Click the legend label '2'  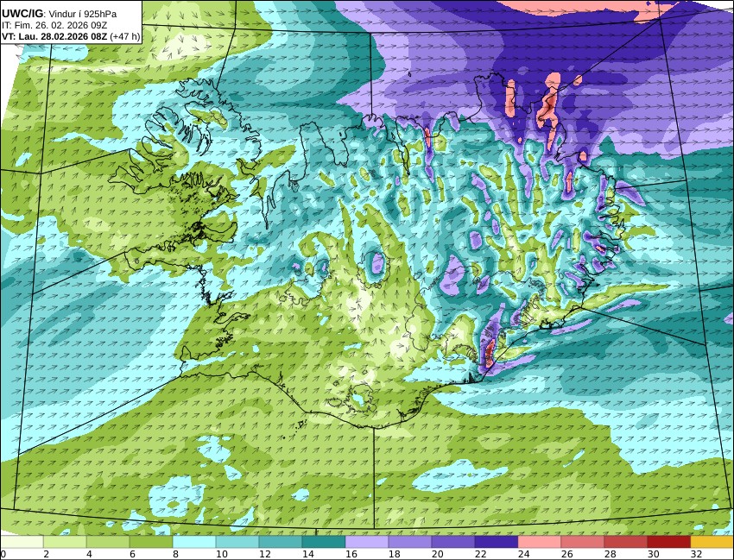[46, 554]
